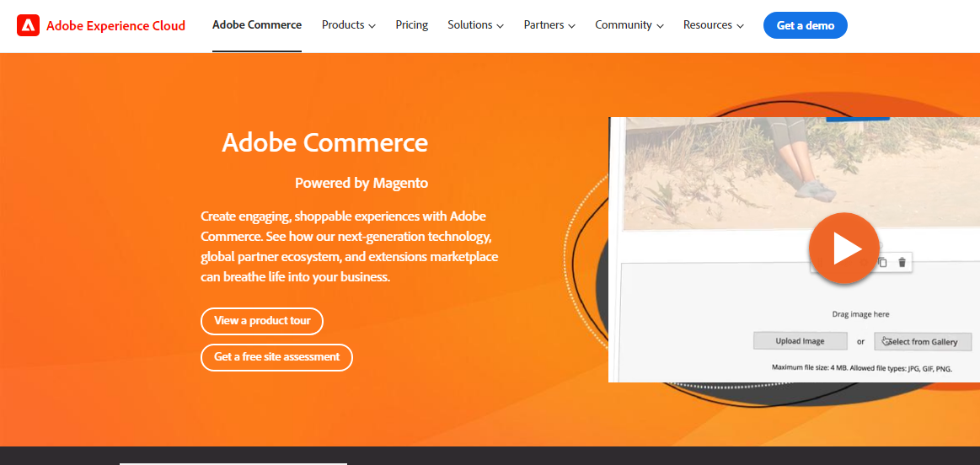This screenshot has width=980, height=465.
Task: Click the Get a demo button
Action: pyautogui.click(x=805, y=25)
